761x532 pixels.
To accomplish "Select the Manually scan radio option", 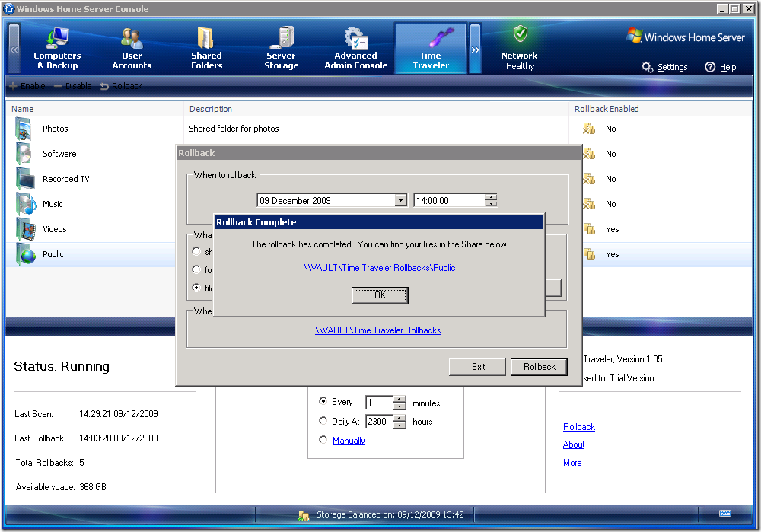I will 323,440.
